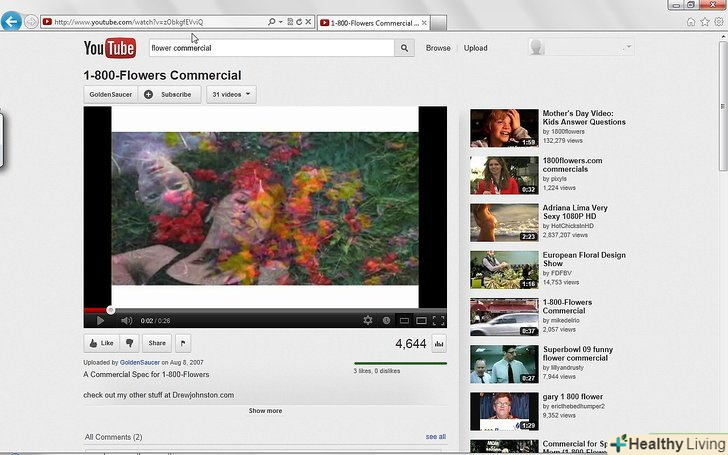Open Mother's Day Video thumbnail
The height and width of the screenshot is (455, 728).
tap(504, 128)
